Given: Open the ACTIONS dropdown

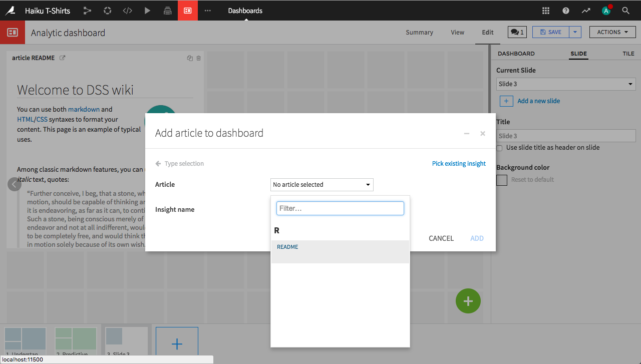Looking at the screenshot, I should pyautogui.click(x=612, y=32).
